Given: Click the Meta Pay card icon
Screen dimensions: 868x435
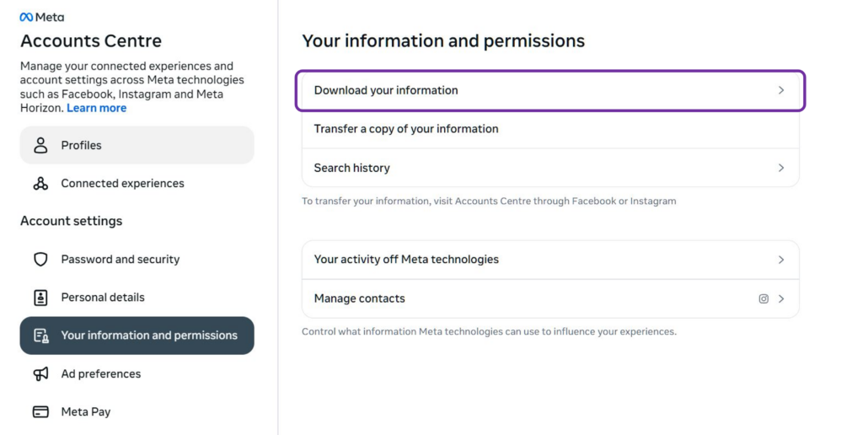Looking at the screenshot, I should coord(40,412).
